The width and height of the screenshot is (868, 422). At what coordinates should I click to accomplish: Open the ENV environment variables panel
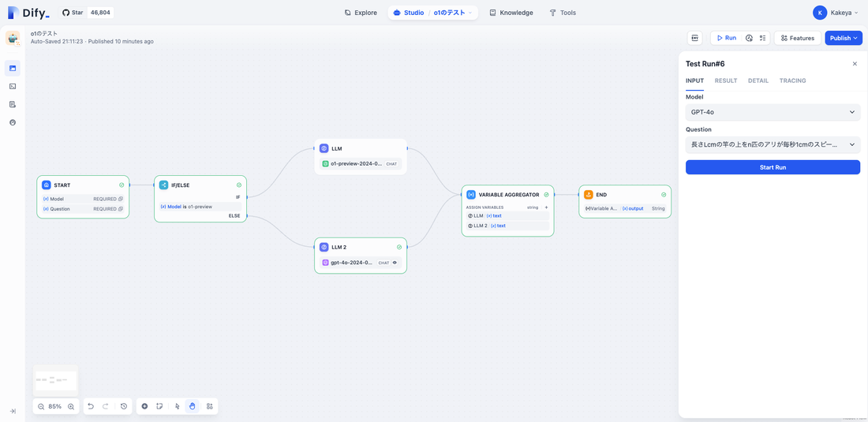[694, 38]
